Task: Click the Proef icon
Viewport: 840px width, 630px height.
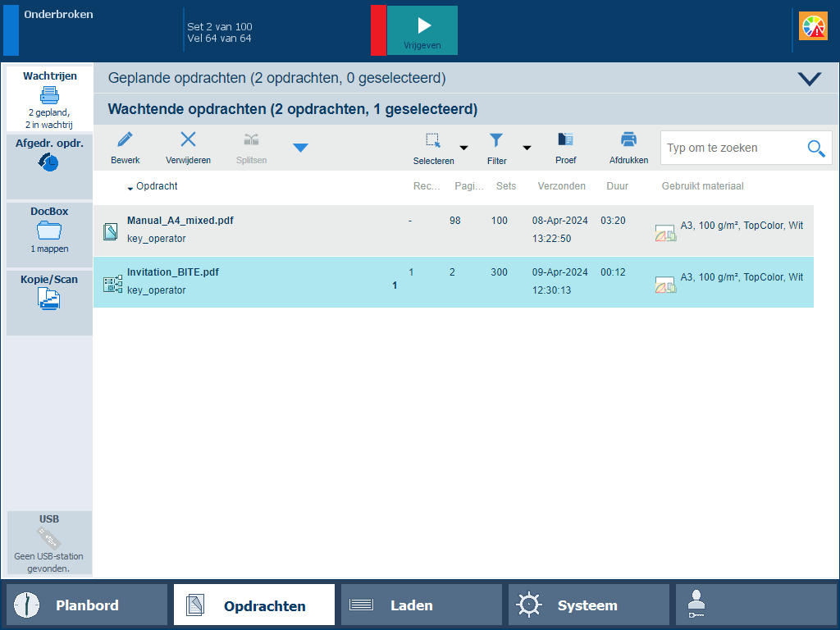Action: 566,139
